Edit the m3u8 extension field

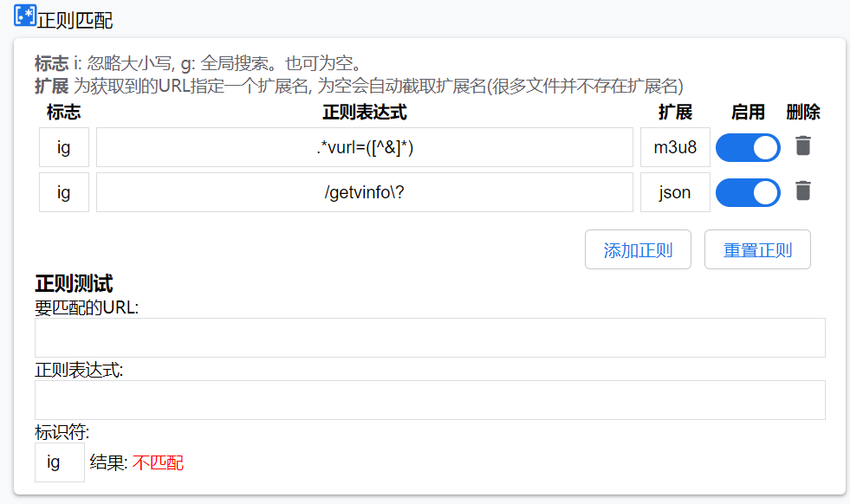pyautogui.click(x=675, y=147)
